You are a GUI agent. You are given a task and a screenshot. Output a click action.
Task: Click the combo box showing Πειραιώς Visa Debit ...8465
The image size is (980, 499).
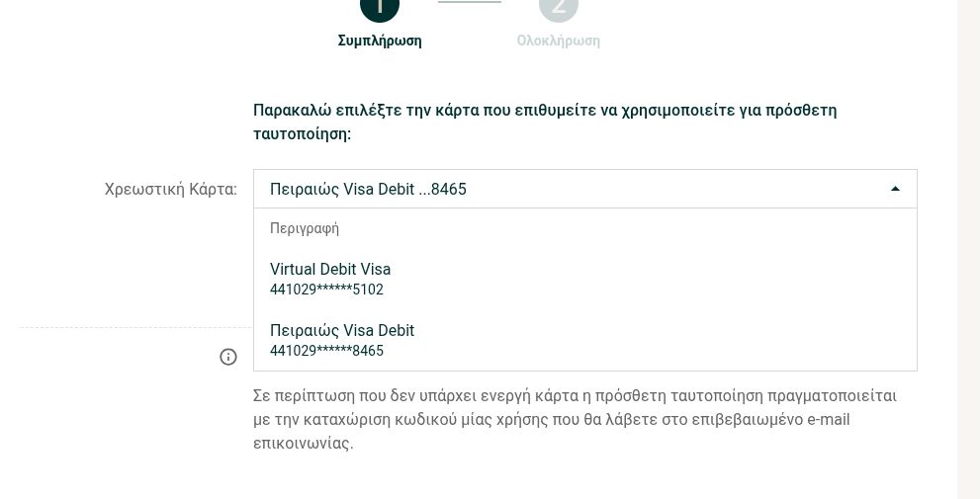[585, 189]
